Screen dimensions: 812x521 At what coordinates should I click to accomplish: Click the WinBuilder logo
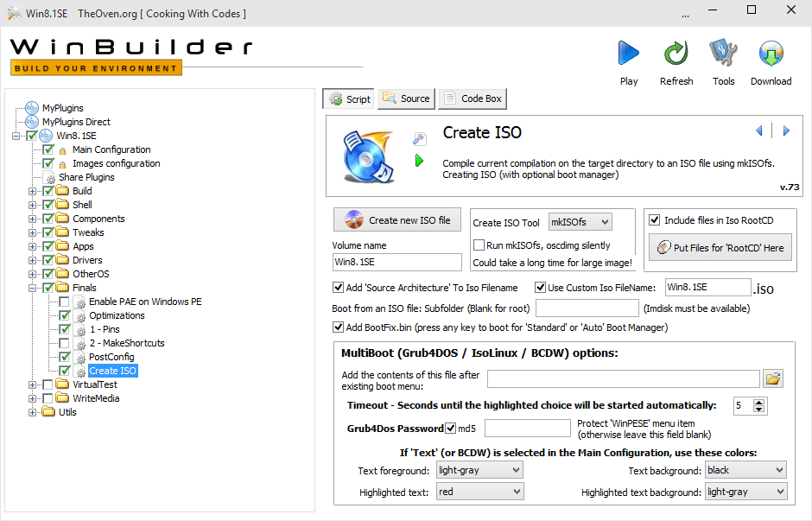(x=131, y=56)
